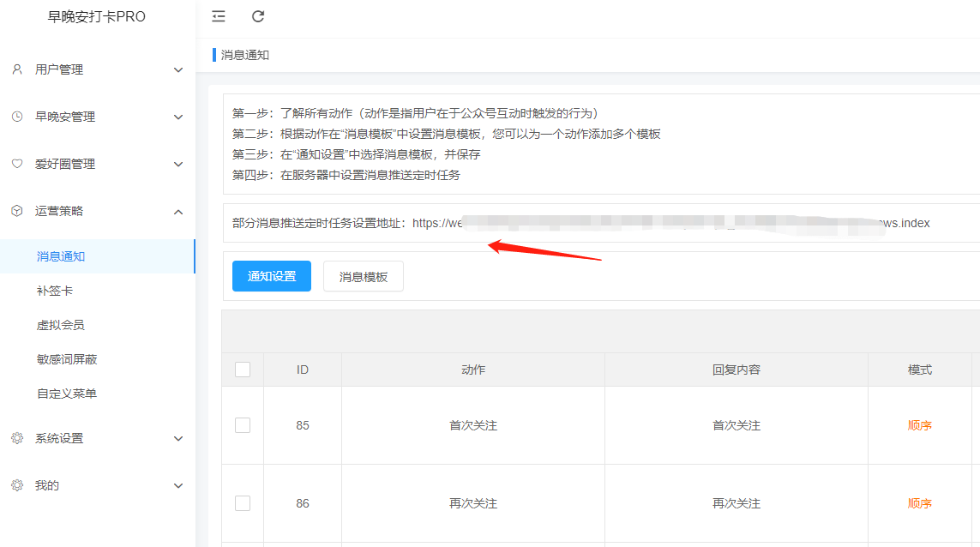
Task: Expand the 系统设置 menu chevron
Action: click(178, 439)
